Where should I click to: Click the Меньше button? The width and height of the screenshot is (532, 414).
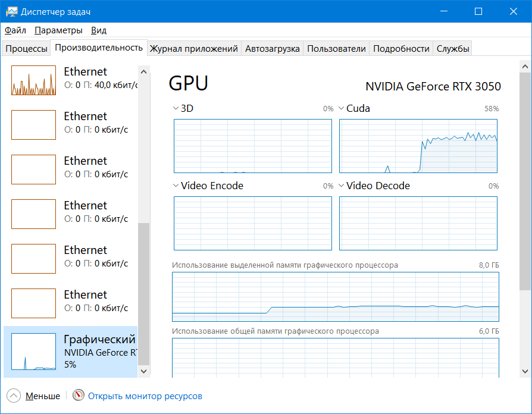[43, 396]
